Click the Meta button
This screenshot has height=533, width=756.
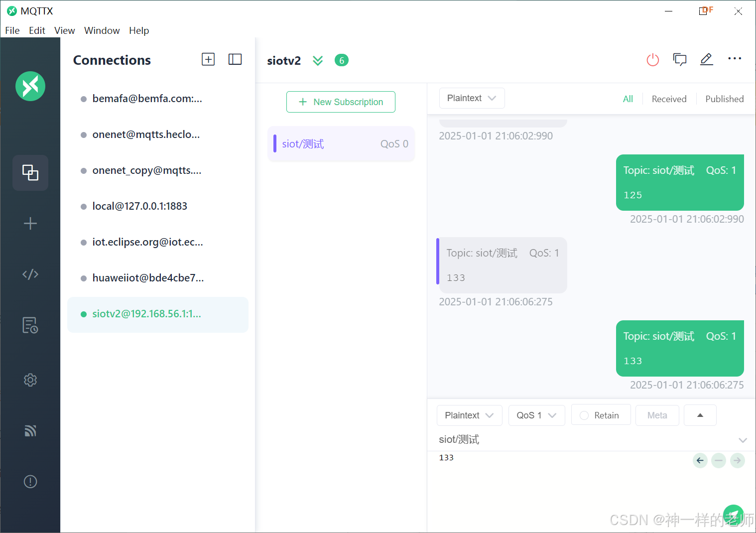[657, 415]
